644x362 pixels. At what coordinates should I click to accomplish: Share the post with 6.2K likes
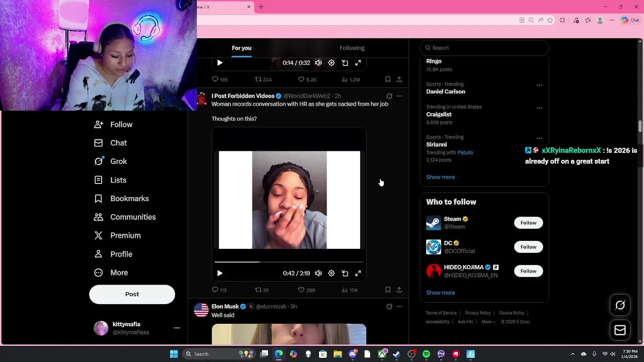[x=399, y=79]
